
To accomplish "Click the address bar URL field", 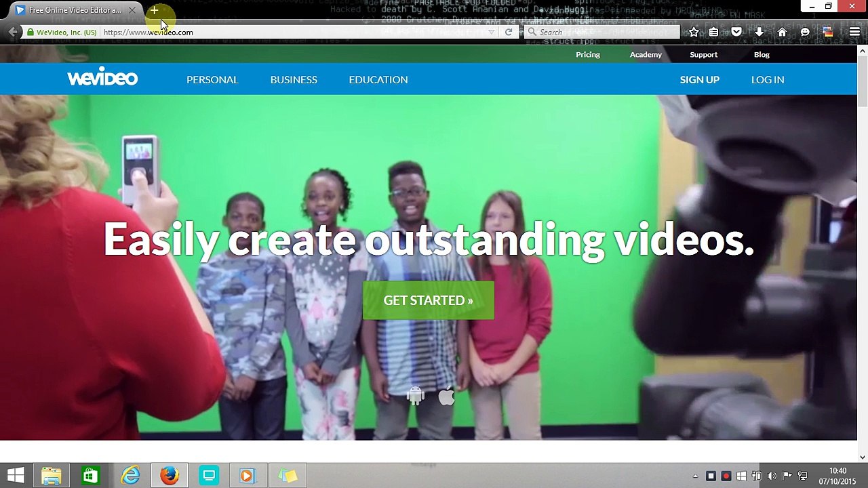I will coord(292,32).
